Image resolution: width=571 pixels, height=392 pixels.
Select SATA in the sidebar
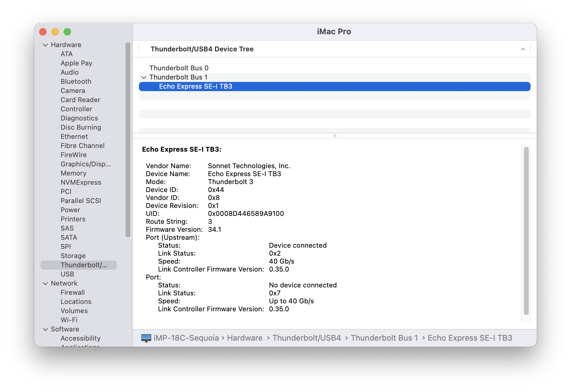pos(69,238)
